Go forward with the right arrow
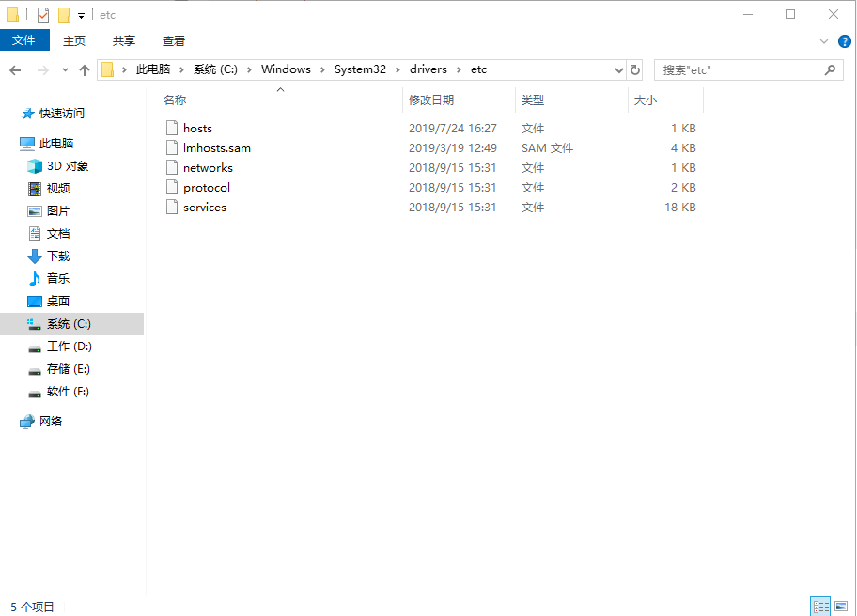This screenshot has width=857, height=616. 42,70
